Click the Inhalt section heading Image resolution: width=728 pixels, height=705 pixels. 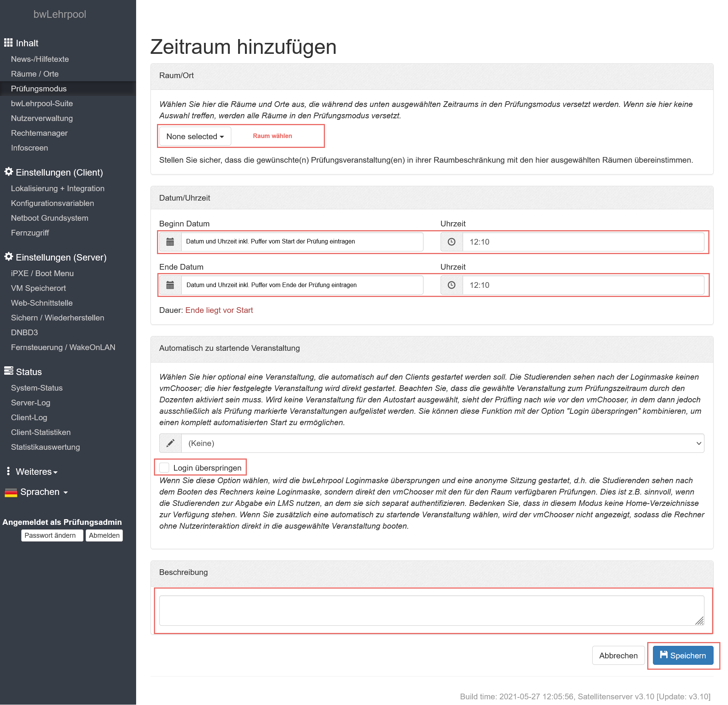click(x=27, y=43)
